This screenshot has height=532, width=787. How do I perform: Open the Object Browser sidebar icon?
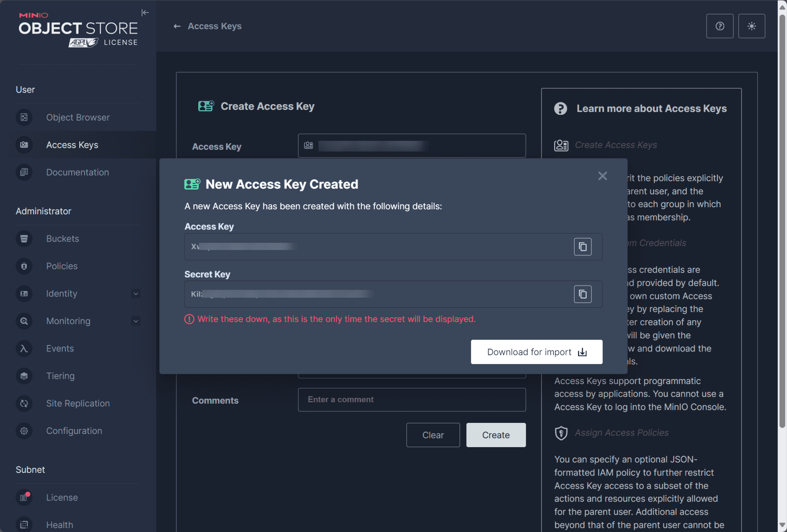(24, 117)
